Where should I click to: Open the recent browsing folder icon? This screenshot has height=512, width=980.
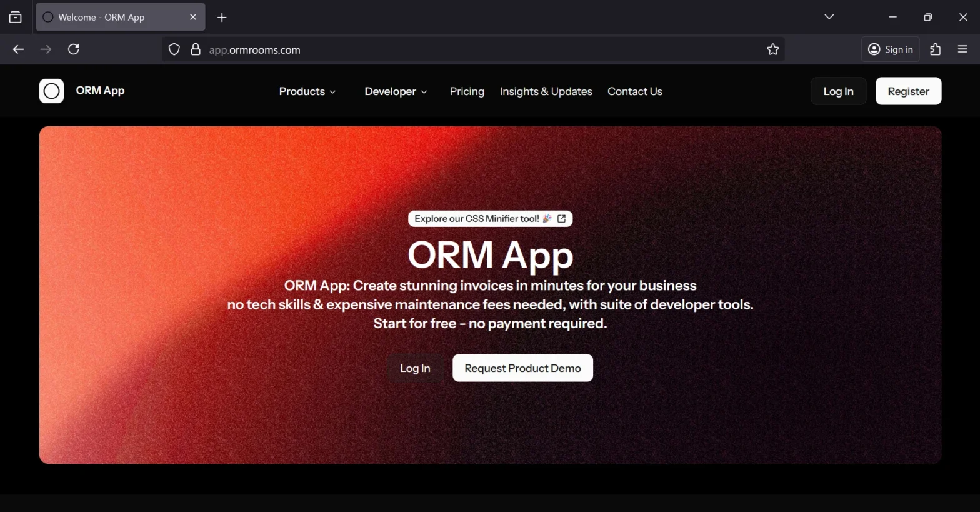point(16,17)
